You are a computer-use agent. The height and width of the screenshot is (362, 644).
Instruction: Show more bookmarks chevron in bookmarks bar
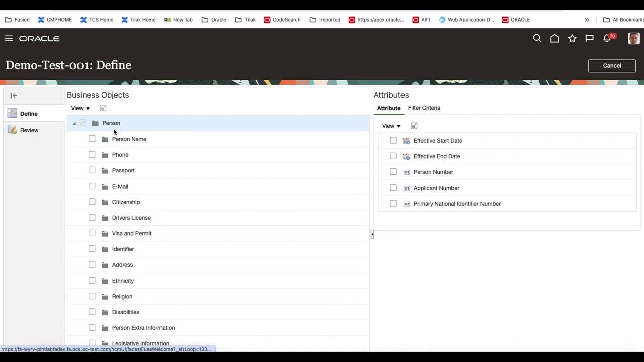(587, 20)
